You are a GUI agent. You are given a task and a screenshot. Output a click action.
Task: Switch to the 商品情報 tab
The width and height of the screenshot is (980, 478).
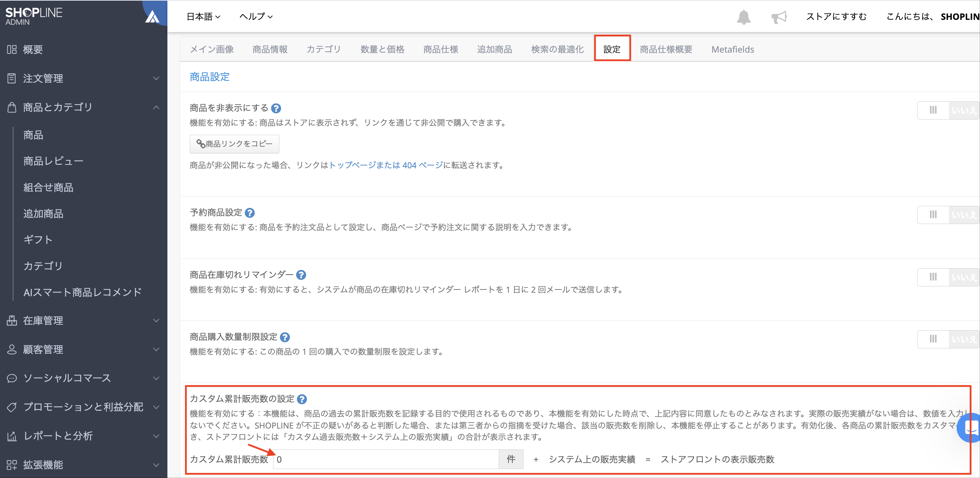[270, 49]
